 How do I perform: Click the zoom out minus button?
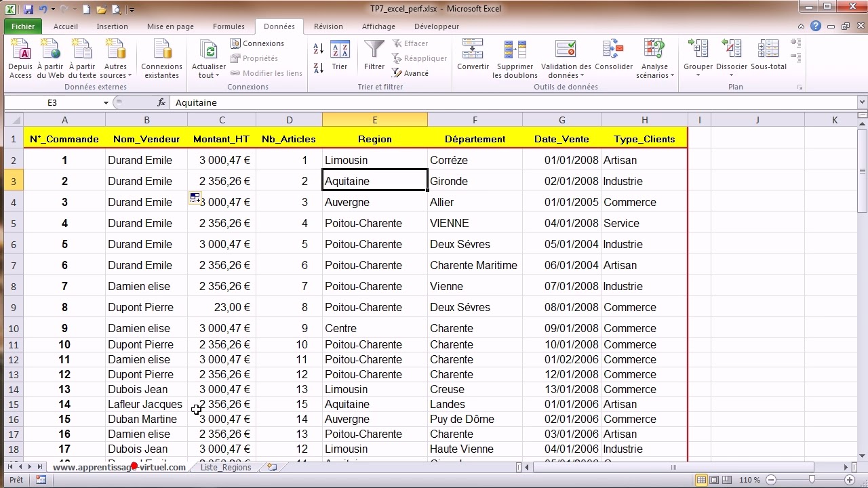pyautogui.click(x=771, y=480)
